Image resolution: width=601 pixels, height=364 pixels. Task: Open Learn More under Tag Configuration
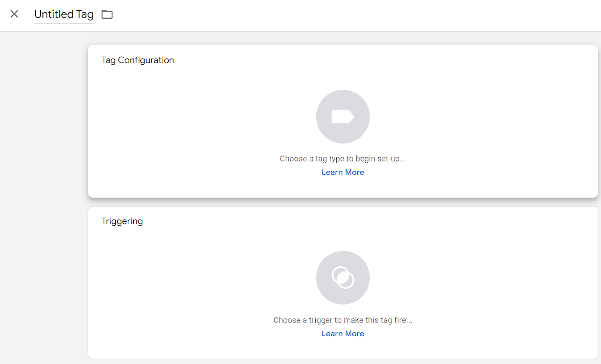point(343,172)
